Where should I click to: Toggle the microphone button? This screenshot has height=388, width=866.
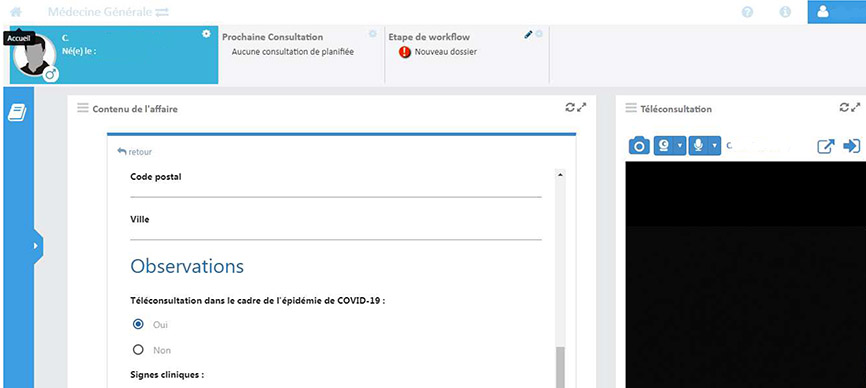(x=699, y=146)
